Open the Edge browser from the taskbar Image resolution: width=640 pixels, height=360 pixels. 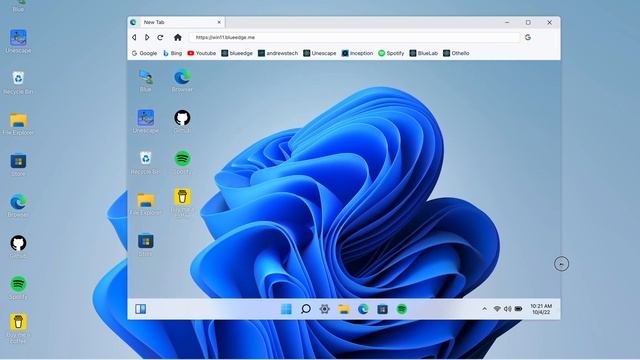coord(363,309)
